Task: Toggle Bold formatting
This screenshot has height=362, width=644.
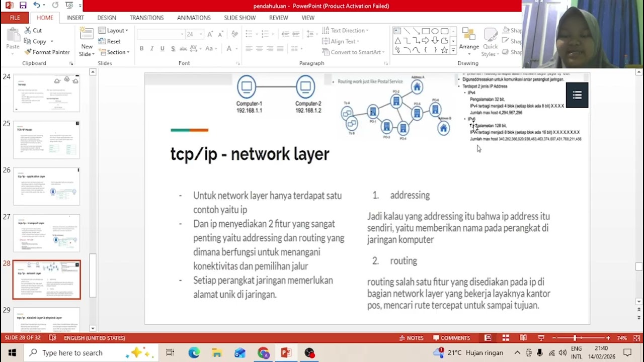Action: pyautogui.click(x=141, y=48)
